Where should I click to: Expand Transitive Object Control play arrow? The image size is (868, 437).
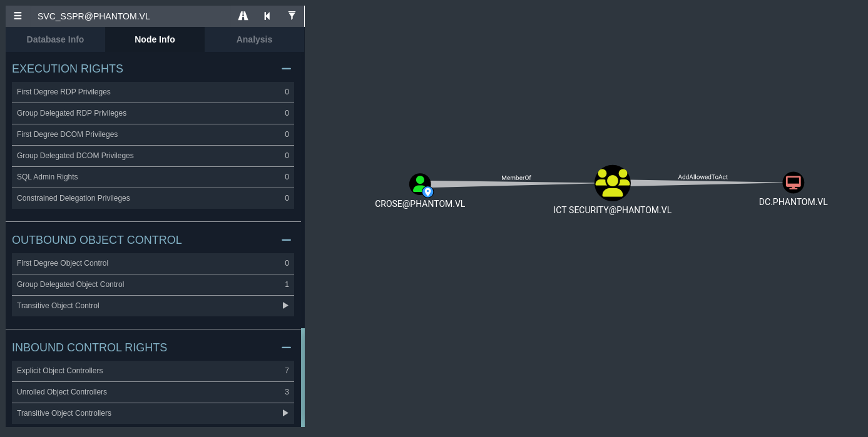click(285, 306)
